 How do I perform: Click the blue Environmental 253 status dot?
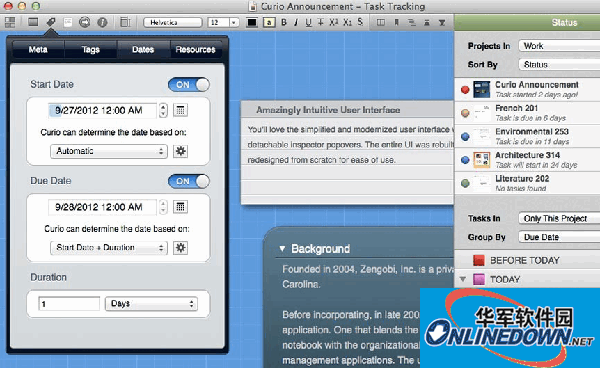point(465,137)
